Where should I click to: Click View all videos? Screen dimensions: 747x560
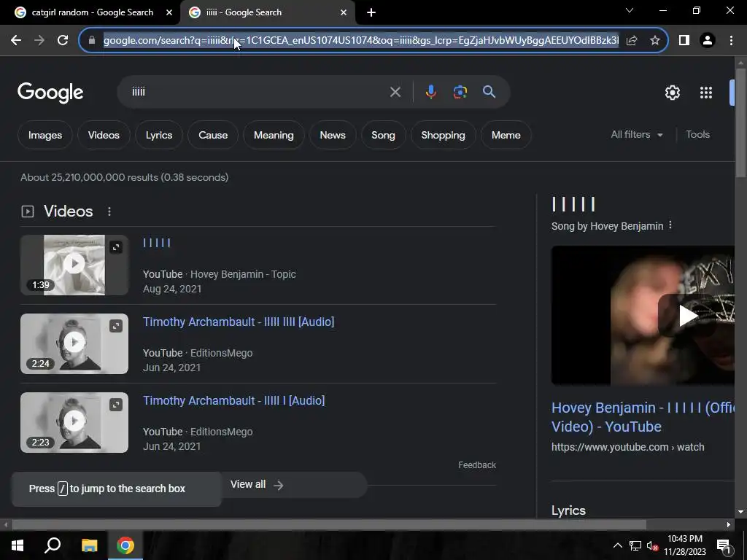(x=258, y=485)
